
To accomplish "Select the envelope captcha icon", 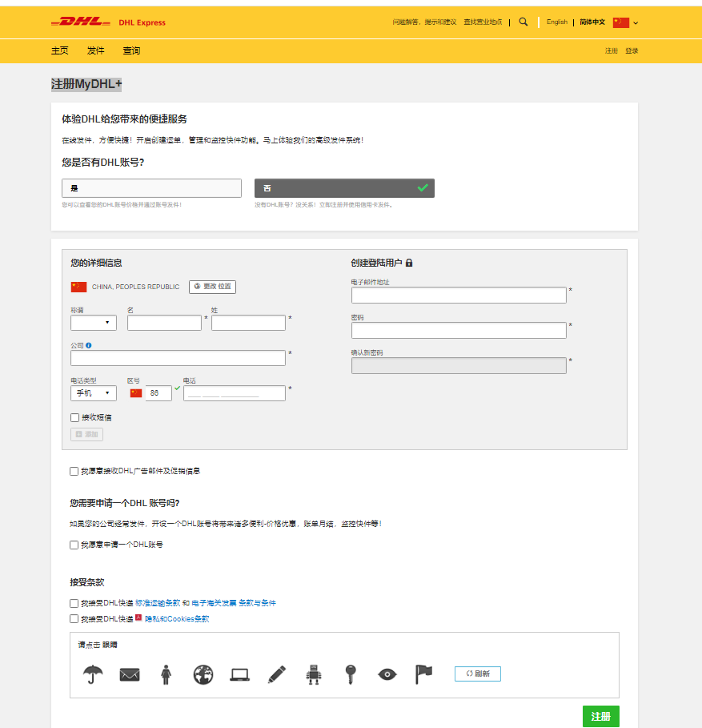I will click(x=130, y=674).
